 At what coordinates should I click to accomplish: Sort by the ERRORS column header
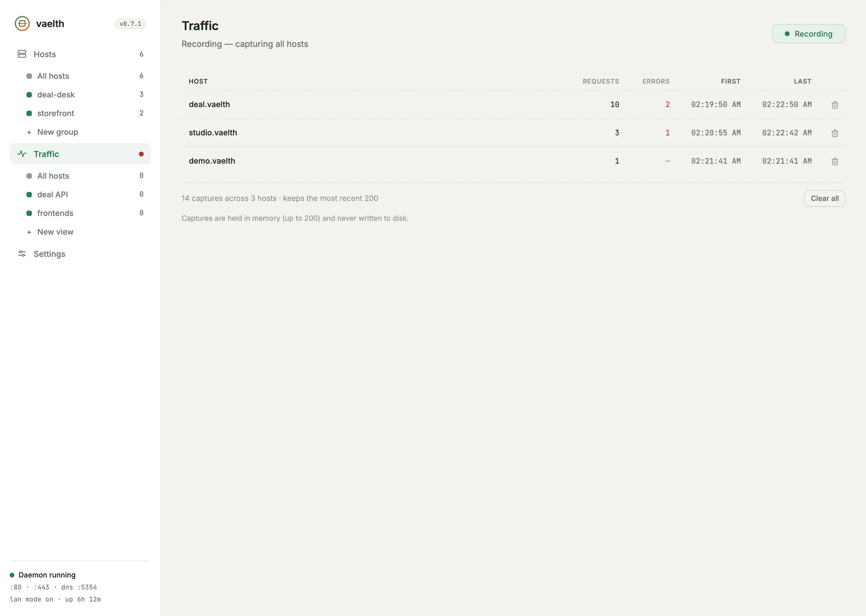[x=656, y=81]
